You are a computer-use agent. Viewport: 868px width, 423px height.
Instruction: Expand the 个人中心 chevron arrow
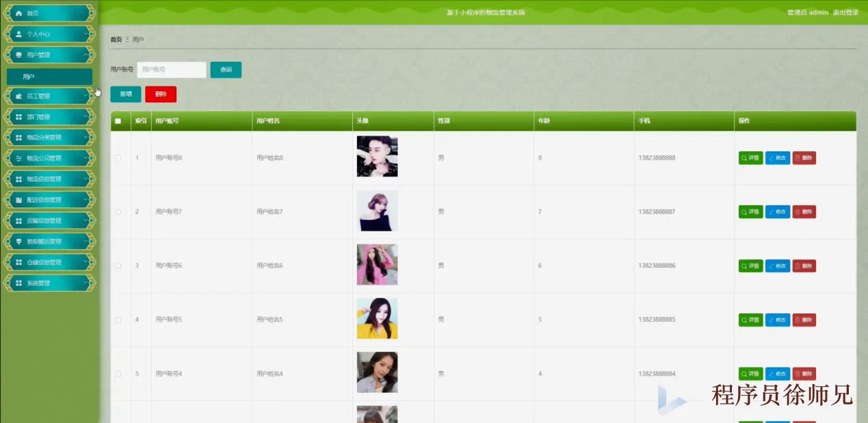tap(86, 34)
